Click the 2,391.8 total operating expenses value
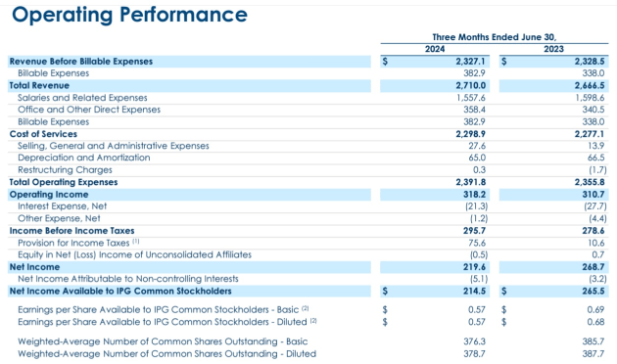 tap(471, 182)
